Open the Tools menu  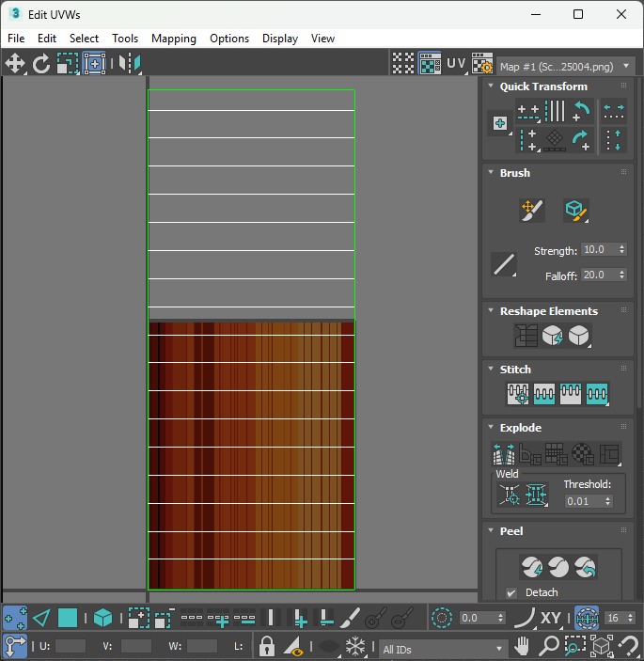pos(125,39)
